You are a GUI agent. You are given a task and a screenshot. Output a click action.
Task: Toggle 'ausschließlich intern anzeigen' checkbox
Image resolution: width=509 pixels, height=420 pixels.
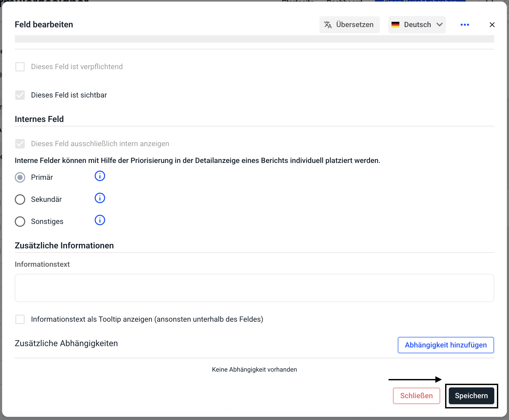point(20,144)
